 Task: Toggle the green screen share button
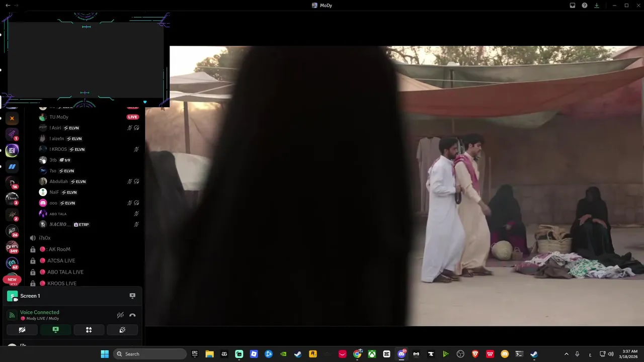[x=55, y=330]
